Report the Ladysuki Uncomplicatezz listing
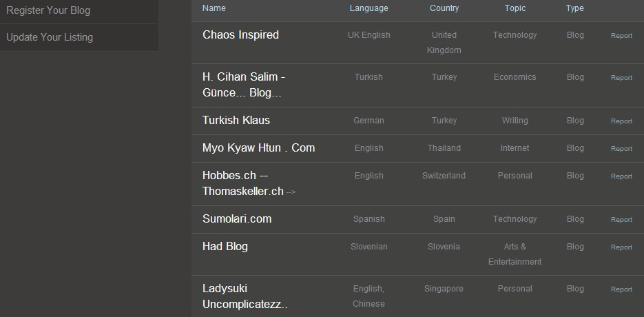Image resolution: width=644 pixels, height=317 pixels. click(621, 289)
